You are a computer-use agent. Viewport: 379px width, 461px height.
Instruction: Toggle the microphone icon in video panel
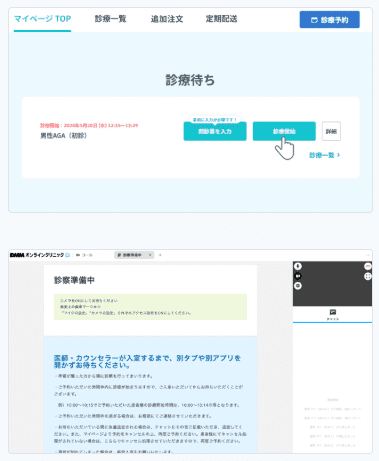point(298,266)
